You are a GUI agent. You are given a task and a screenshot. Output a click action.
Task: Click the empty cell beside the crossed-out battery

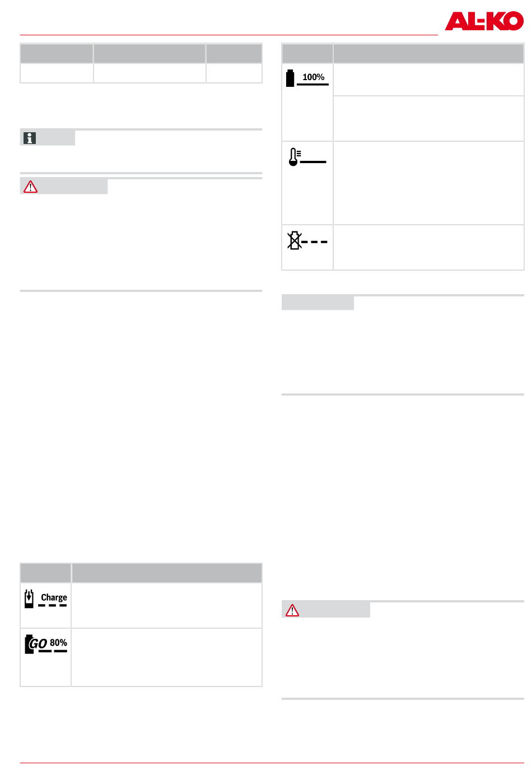[428, 247]
